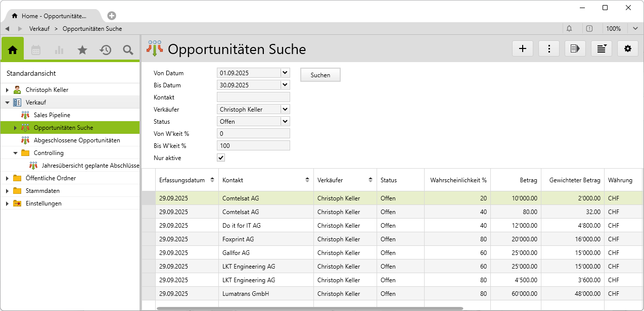Open the search magnifier tab
644x311 pixels.
coord(128,50)
